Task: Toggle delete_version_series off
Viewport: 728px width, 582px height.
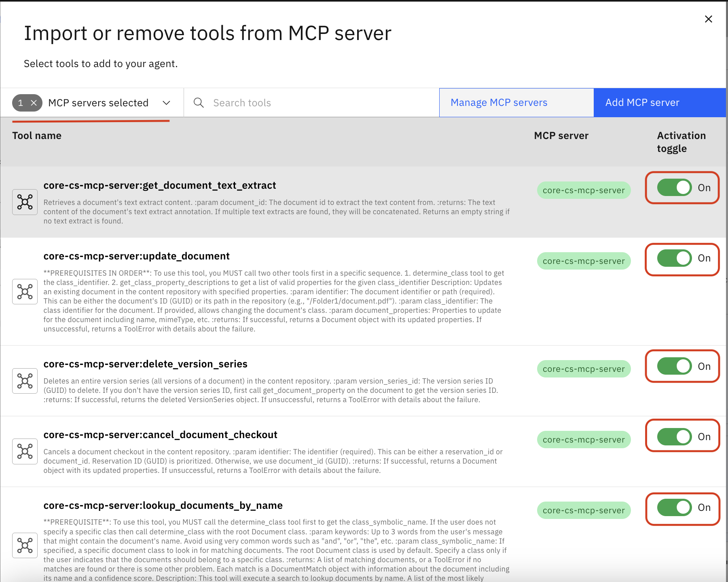Action: pyautogui.click(x=674, y=366)
